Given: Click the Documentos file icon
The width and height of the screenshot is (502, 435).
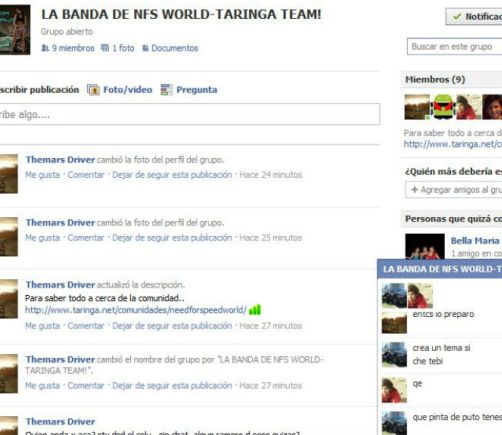Looking at the screenshot, I should click(x=145, y=48).
